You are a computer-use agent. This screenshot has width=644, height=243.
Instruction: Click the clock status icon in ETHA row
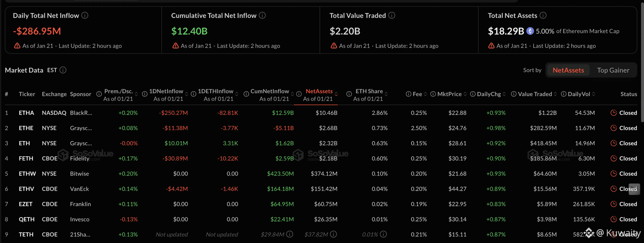click(613, 113)
